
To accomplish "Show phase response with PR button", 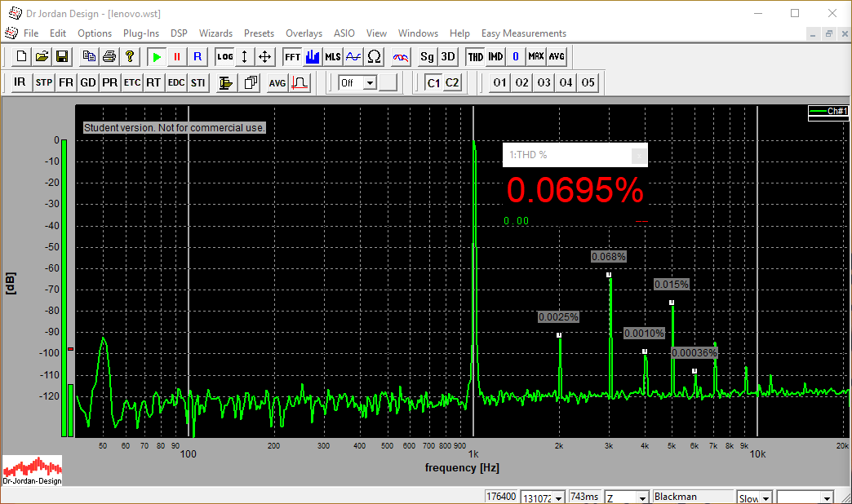I will point(109,82).
